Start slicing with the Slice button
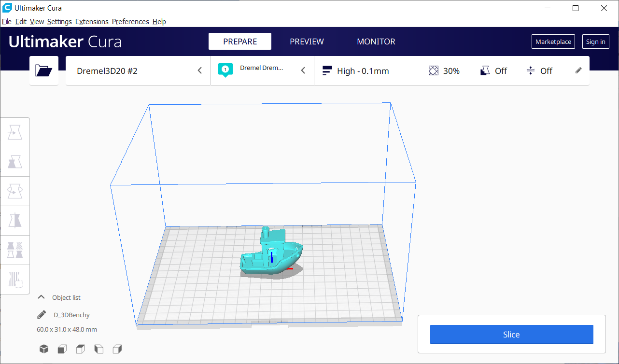Viewport: 619px width, 364px height. (511, 335)
